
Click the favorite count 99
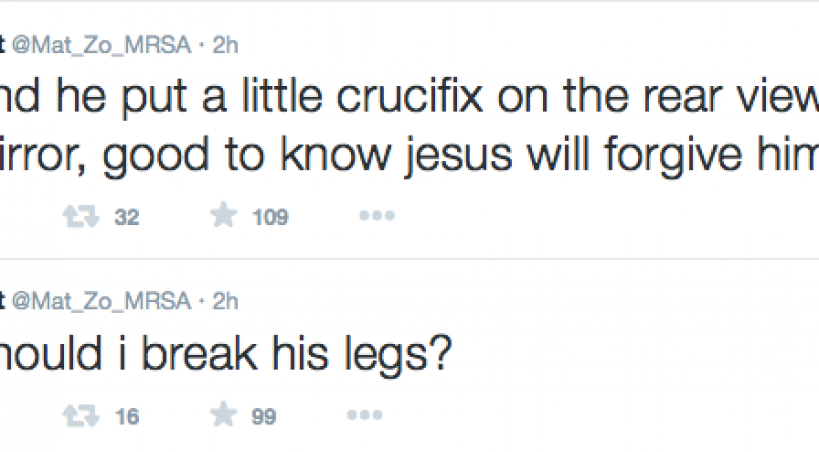click(263, 416)
